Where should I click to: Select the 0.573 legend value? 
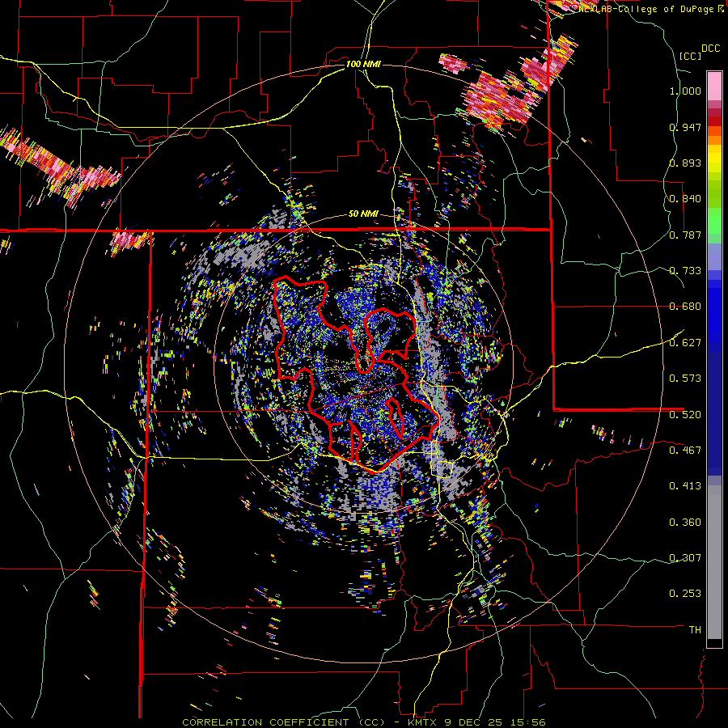point(685,379)
